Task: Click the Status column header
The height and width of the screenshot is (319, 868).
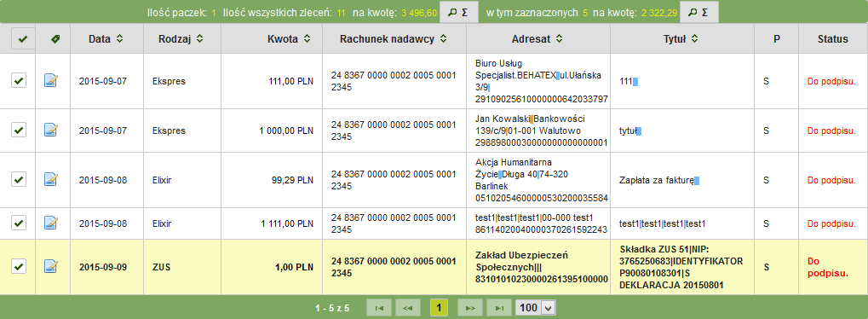Action: 832,39
